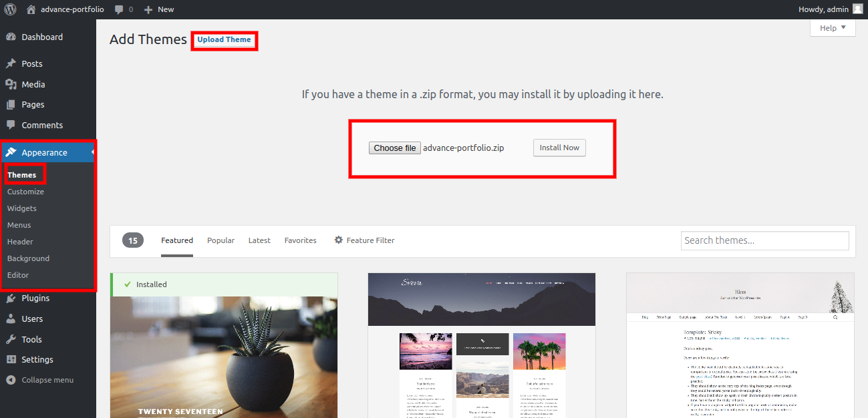Open the Settings menu label
The width and height of the screenshot is (868, 418).
[x=37, y=359]
